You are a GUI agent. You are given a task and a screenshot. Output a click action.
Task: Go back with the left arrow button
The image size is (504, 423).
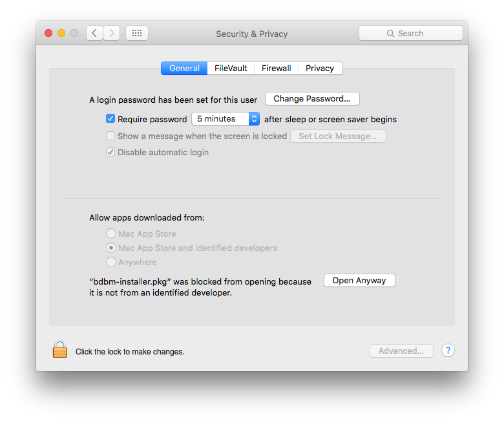coord(94,33)
